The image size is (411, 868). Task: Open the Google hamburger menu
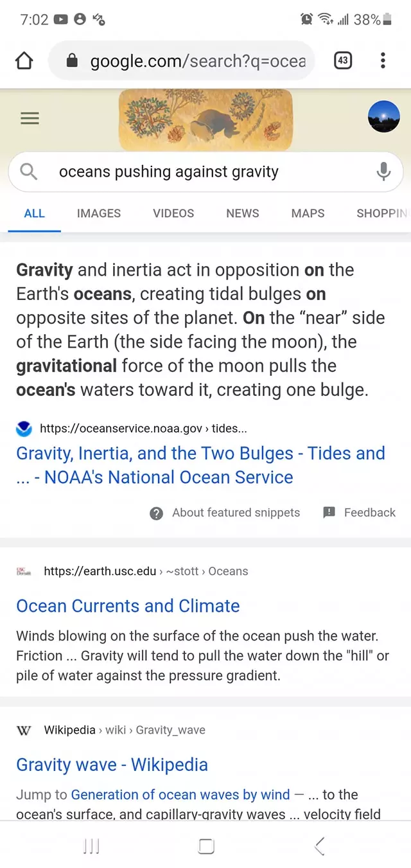[30, 118]
